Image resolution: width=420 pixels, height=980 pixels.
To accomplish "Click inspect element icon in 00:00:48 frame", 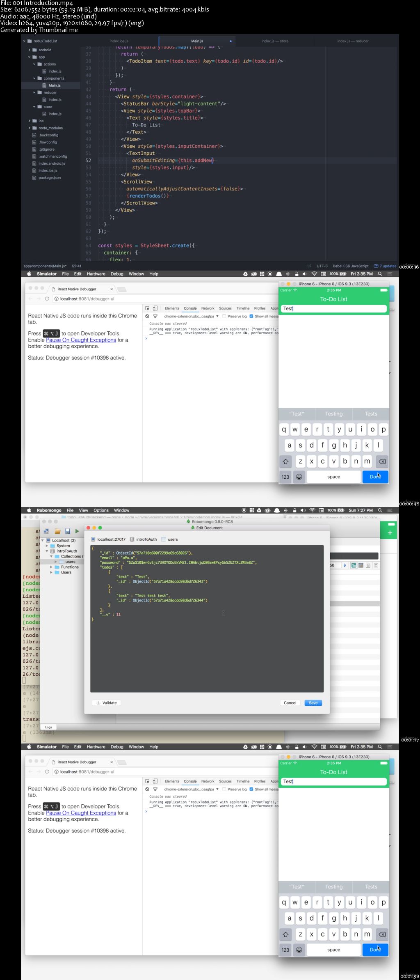I will tap(147, 308).
